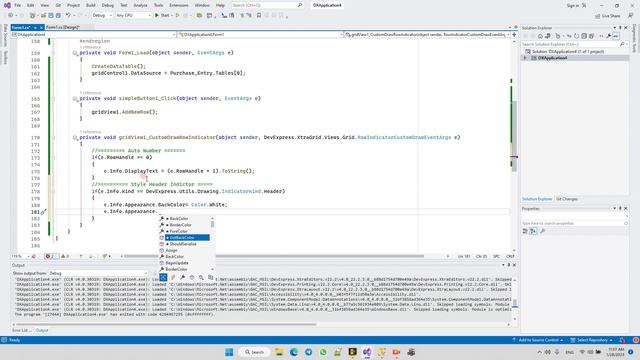Open the File menu
640x360 pixels.
[18, 5]
